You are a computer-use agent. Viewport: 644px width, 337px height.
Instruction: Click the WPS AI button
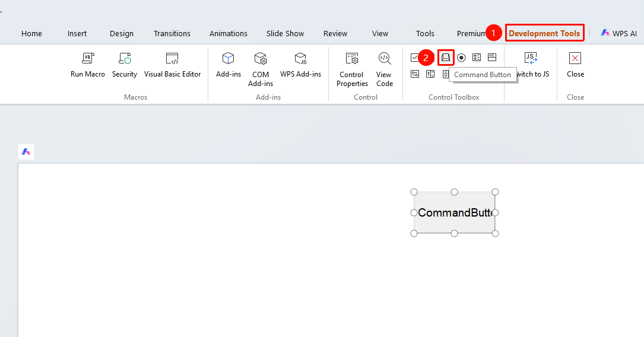(619, 33)
